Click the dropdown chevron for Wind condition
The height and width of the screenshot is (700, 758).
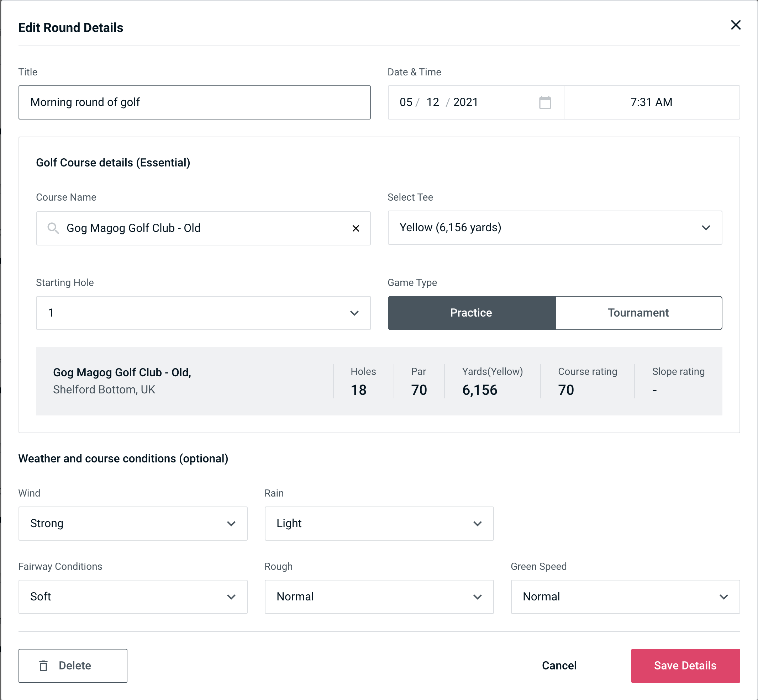(231, 523)
